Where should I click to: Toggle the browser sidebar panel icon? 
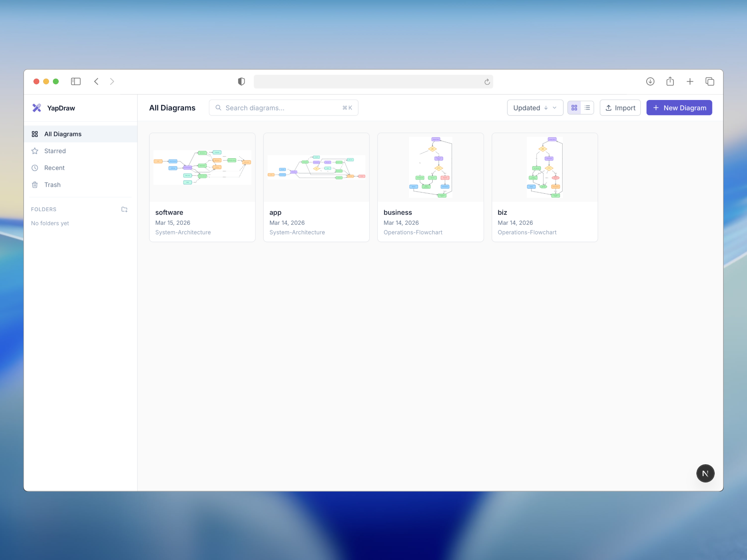[75, 81]
